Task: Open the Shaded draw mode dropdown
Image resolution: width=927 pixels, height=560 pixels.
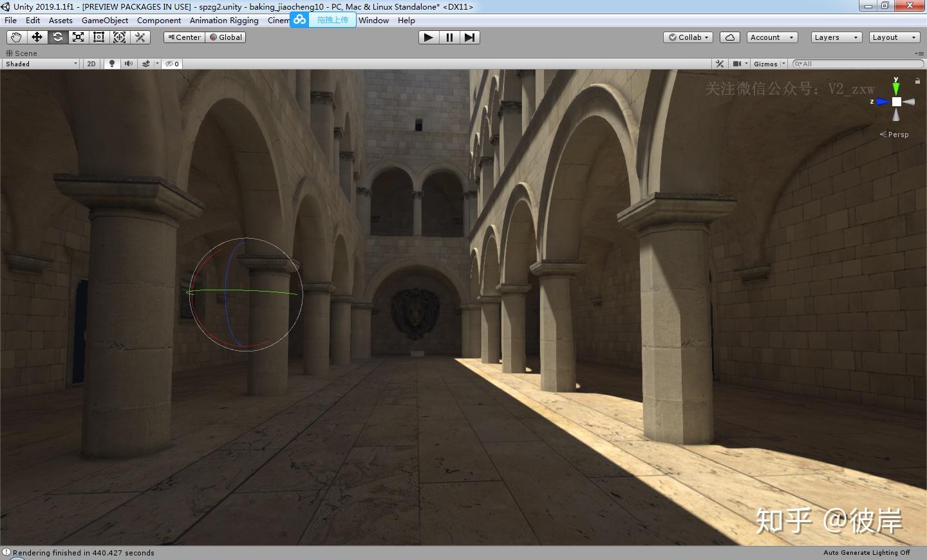Action: pos(41,64)
